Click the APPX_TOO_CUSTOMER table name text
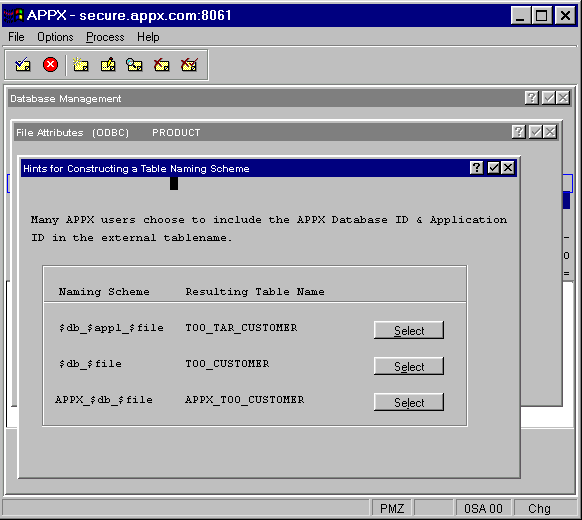582x520 pixels. tap(245, 400)
